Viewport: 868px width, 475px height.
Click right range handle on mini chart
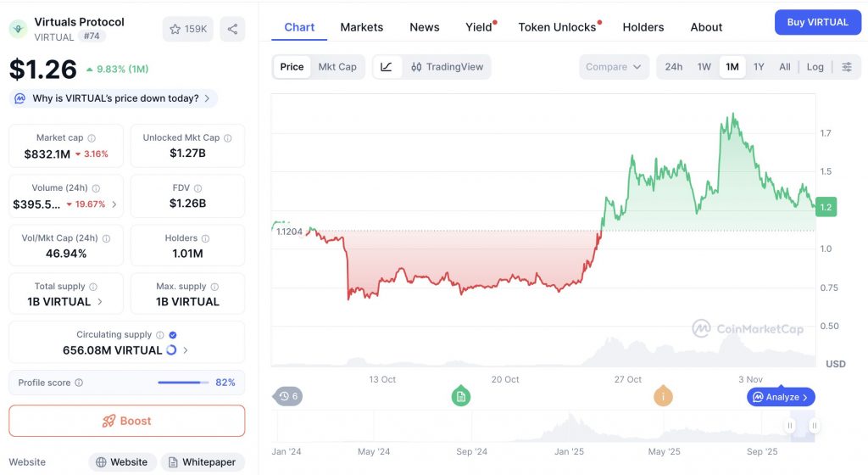tap(815, 426)
